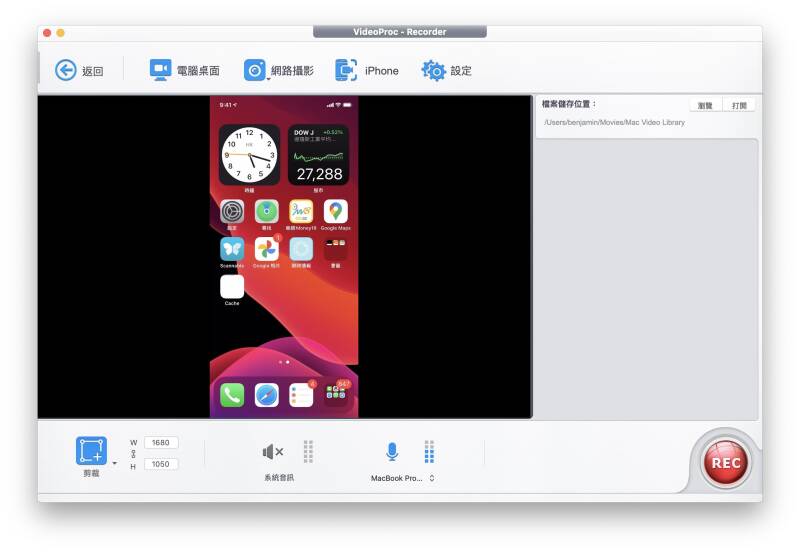800x552 pixels.
Task: Click the green Phone icon in preview dock
Action: 232,395
